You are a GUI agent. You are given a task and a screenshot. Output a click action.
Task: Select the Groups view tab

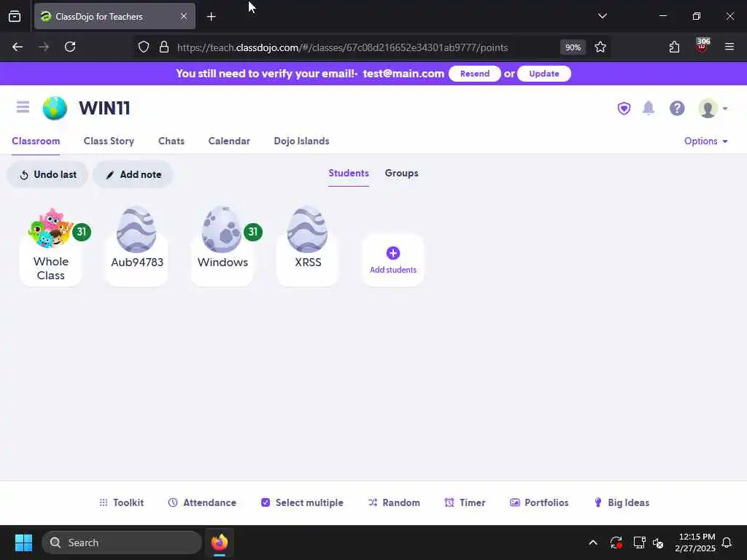click(401, 174)
